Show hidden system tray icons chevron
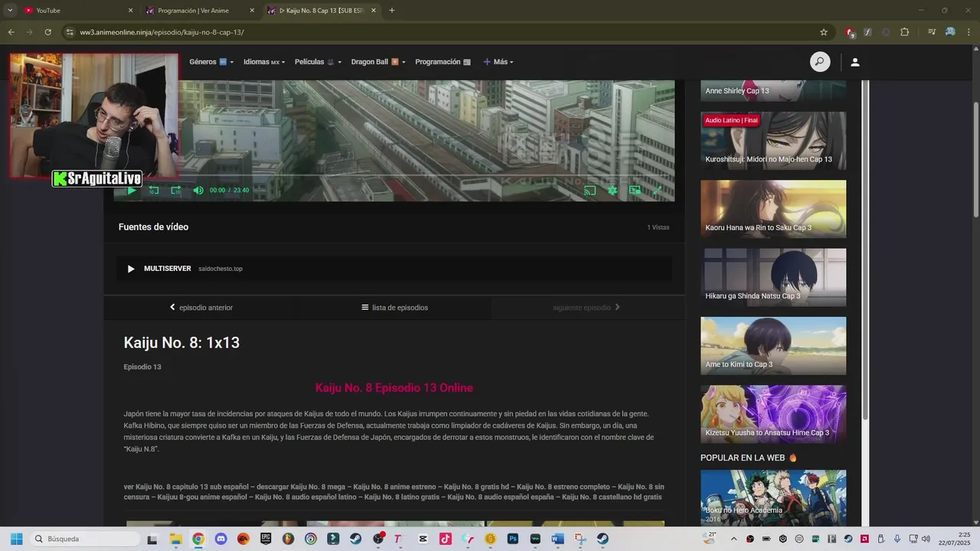The image size is (980, 551). click(734, 539)
